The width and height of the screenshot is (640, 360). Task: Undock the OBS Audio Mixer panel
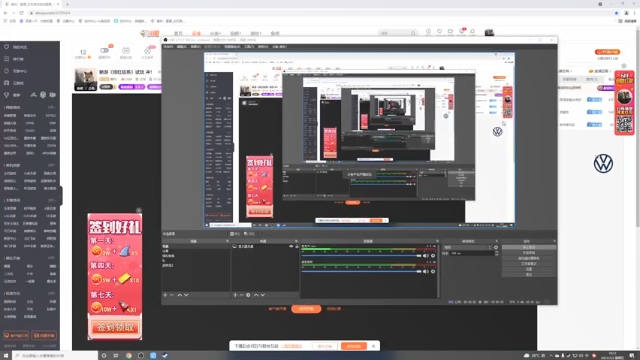(x=437, y=241)
